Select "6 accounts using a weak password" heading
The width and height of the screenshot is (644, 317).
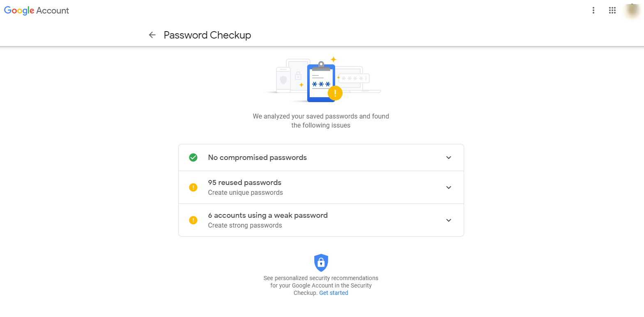(x=268, y=215)
